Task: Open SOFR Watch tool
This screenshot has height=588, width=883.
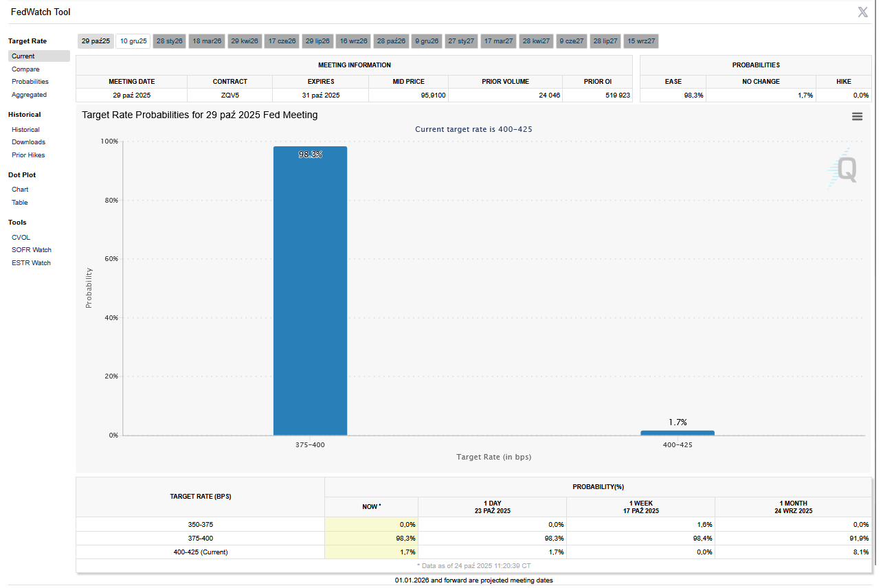Action: (x=32, y=250)
